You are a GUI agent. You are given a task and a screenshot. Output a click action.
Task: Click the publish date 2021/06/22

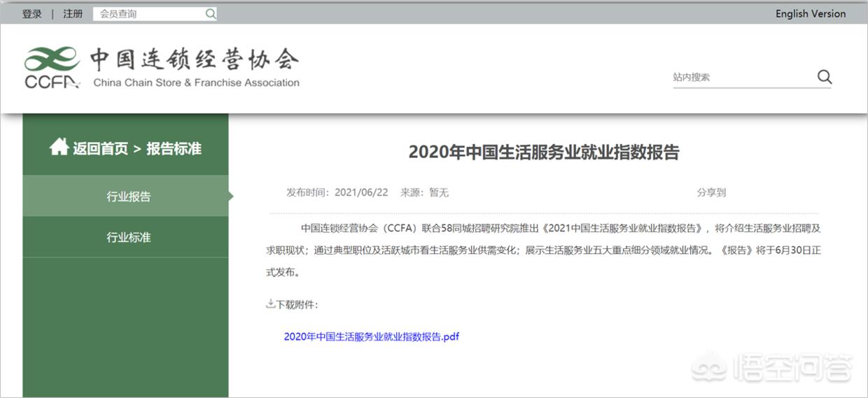361,192
